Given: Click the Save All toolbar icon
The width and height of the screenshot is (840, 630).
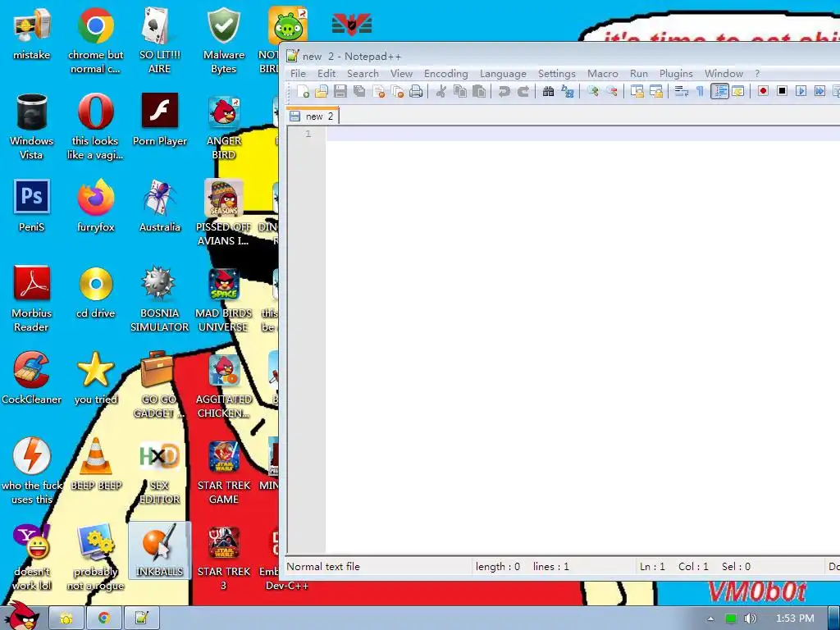Looking at the screenshot, I should (x=359, y=92).
